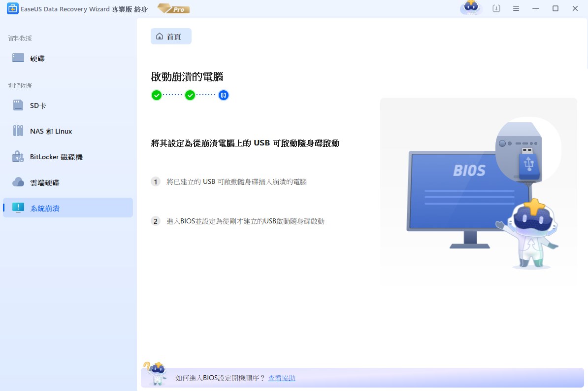Open BitLocker 磁碟機 recovery
This screenshot has height=391, width=588.
coord(18,156)
